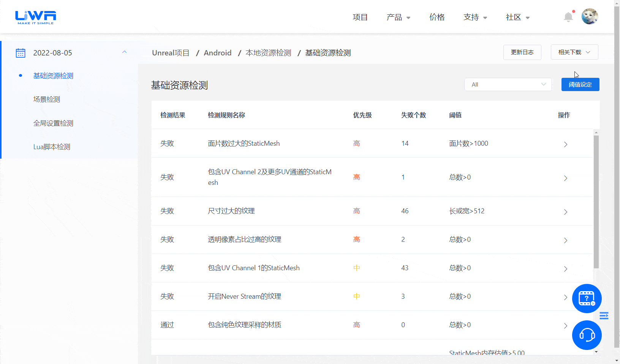Click the calendar icon beside 2022-08-05
Viewport: 620px width, 364px height.
click(x=21, y=53)
